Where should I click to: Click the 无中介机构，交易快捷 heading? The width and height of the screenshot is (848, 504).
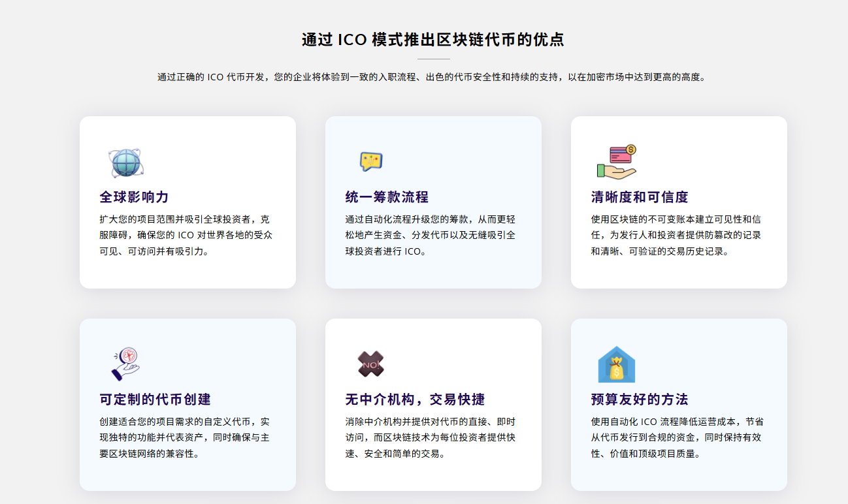point(415,400)
